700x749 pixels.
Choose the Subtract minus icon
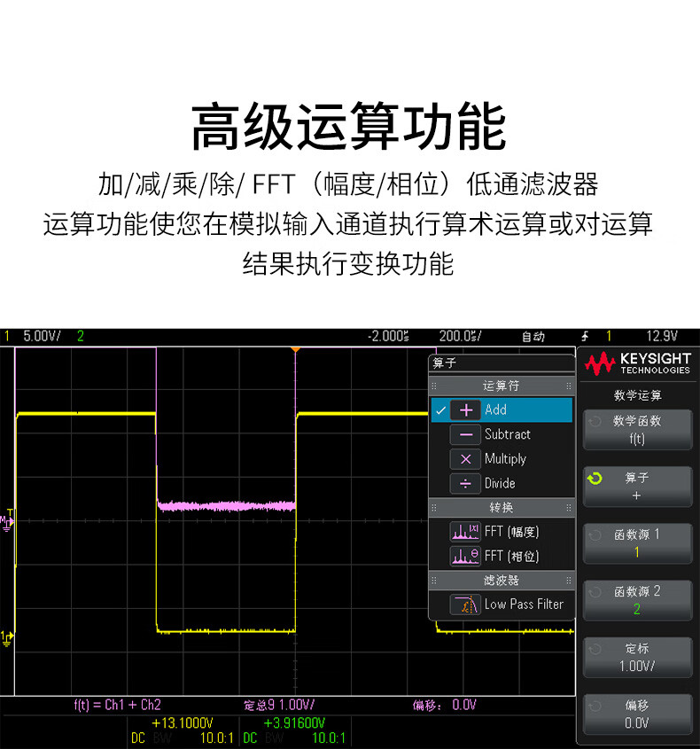465,434
